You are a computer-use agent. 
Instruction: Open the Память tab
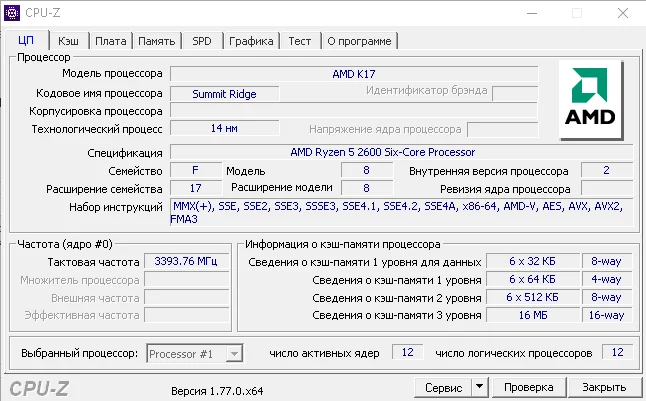coord(157,41)
